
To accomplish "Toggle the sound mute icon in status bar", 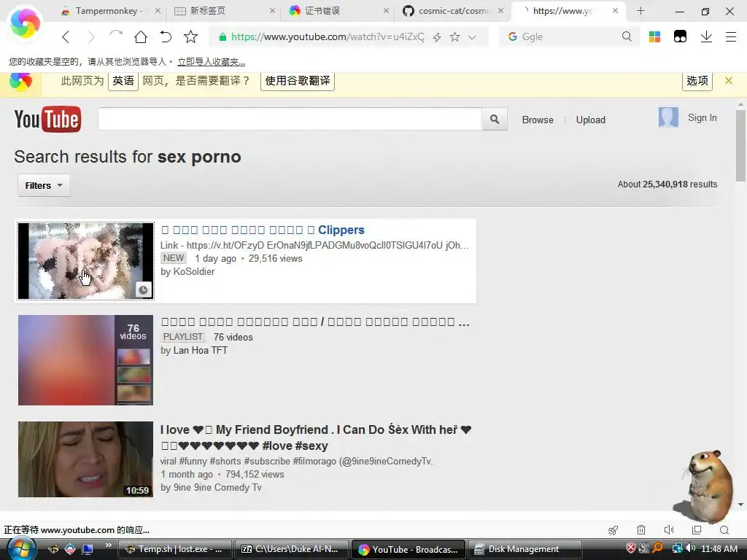I will (669, 530).
